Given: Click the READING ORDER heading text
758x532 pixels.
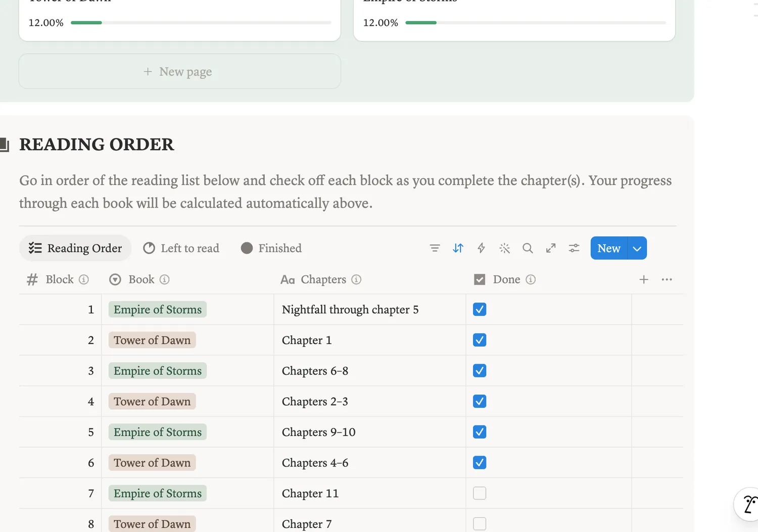Looking at the screenshot, I should click(97, 144).
